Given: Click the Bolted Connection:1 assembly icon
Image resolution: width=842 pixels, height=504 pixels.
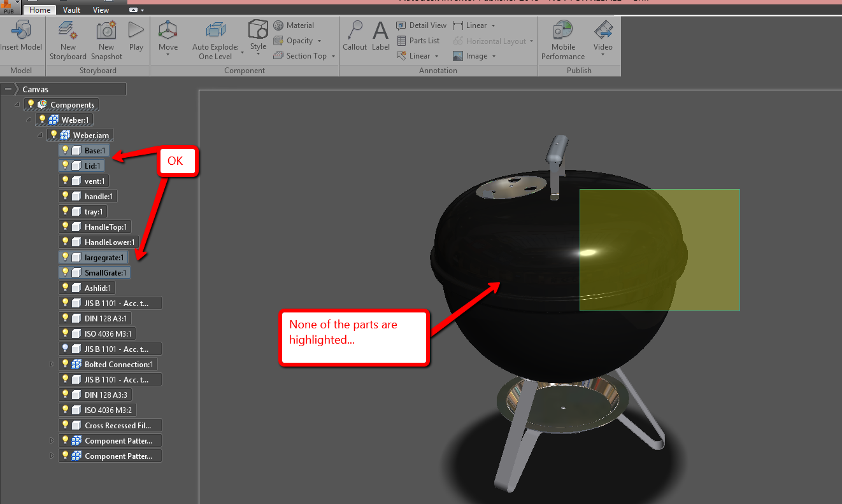Looking at the screenshot, I should click(76, 364).
